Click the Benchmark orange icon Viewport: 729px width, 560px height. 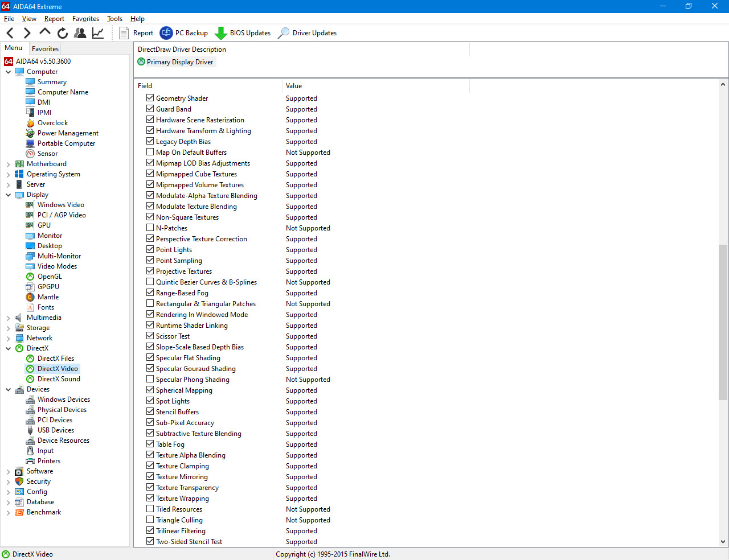tap(19, 512)
